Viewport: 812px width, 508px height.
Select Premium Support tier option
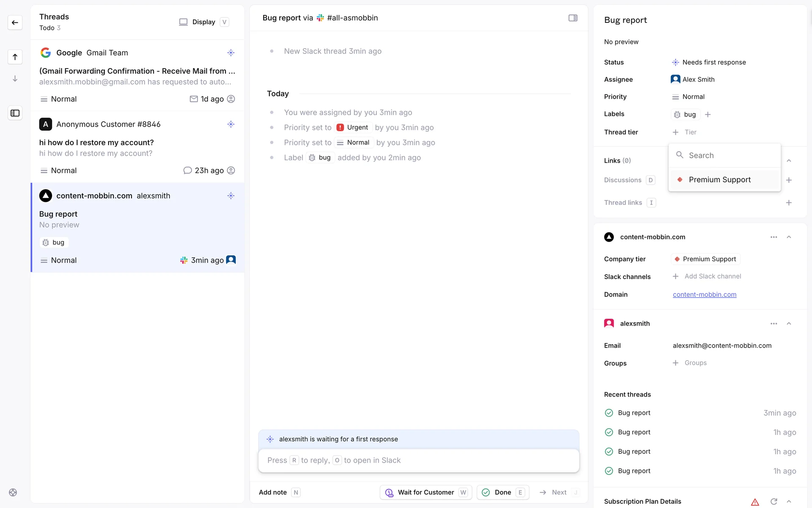click(719, 179)
